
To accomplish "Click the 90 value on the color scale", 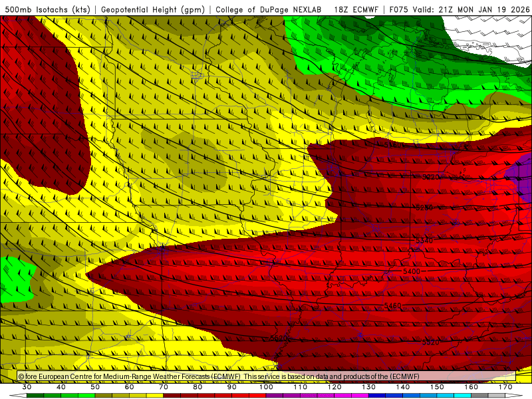I will pyautogui.click(x=231, y=387).
